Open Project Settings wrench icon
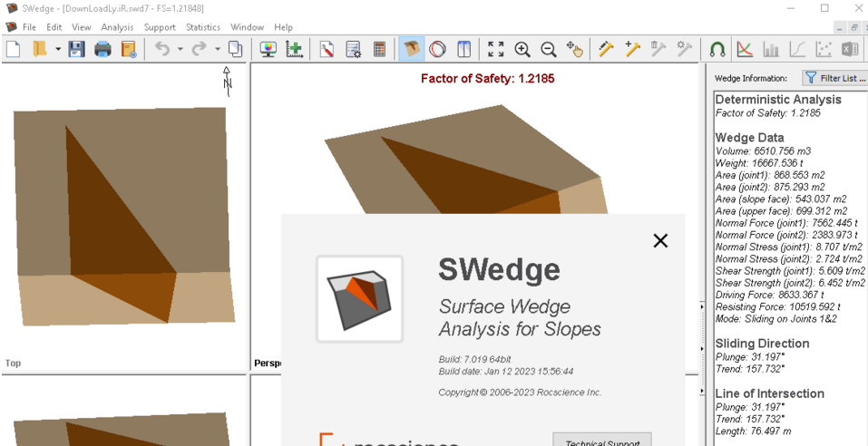The height and width of the screenshot is (446, 868). [327, 49]
